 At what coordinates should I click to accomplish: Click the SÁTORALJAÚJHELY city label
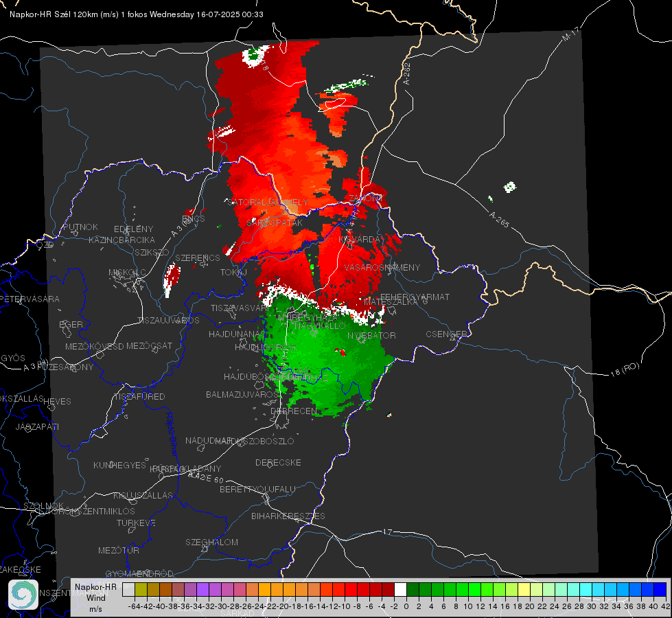click(268, 203)
